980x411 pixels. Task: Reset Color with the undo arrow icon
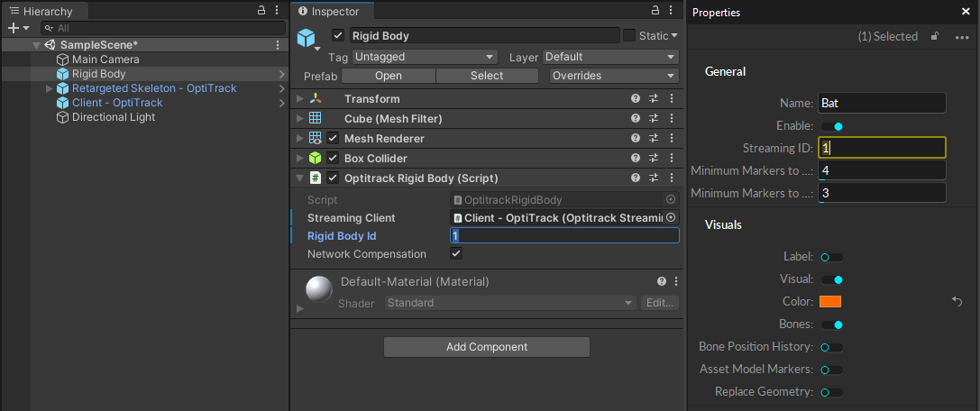[x=957, y=302]
